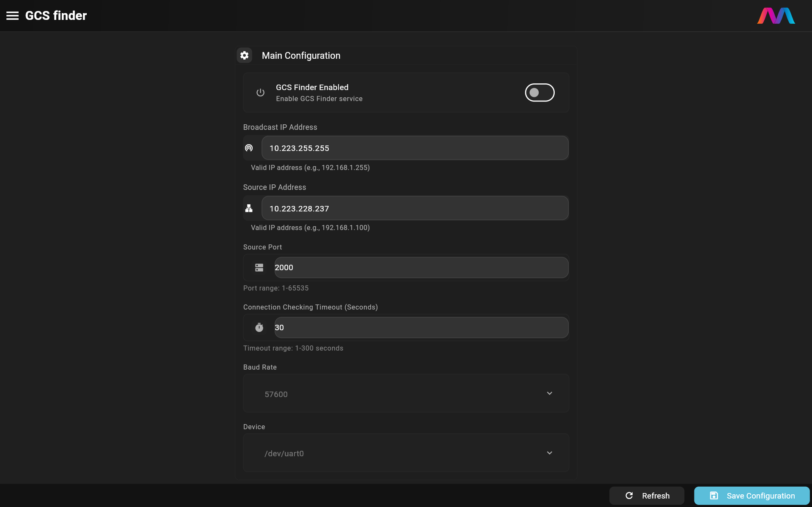Click Save Configuration button
Image resolution: width=812 pixels, height=507 pixels.
click(751, 496)
